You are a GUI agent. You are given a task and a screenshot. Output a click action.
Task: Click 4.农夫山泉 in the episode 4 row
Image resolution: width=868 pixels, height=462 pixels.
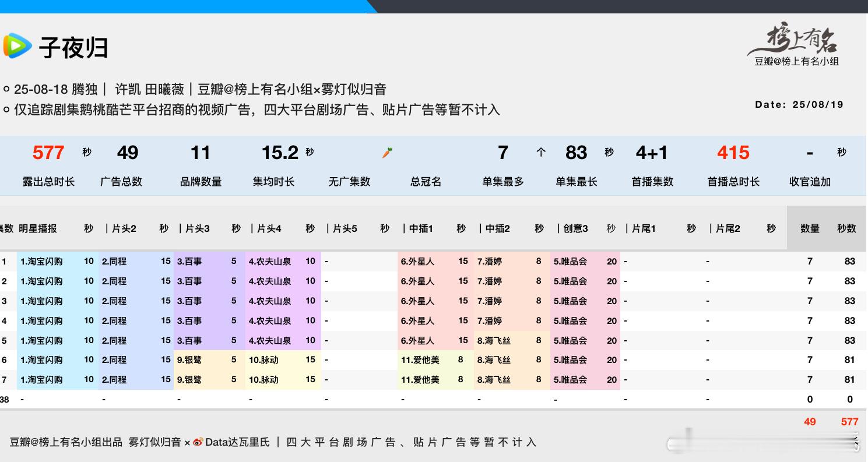click(270, 321)
